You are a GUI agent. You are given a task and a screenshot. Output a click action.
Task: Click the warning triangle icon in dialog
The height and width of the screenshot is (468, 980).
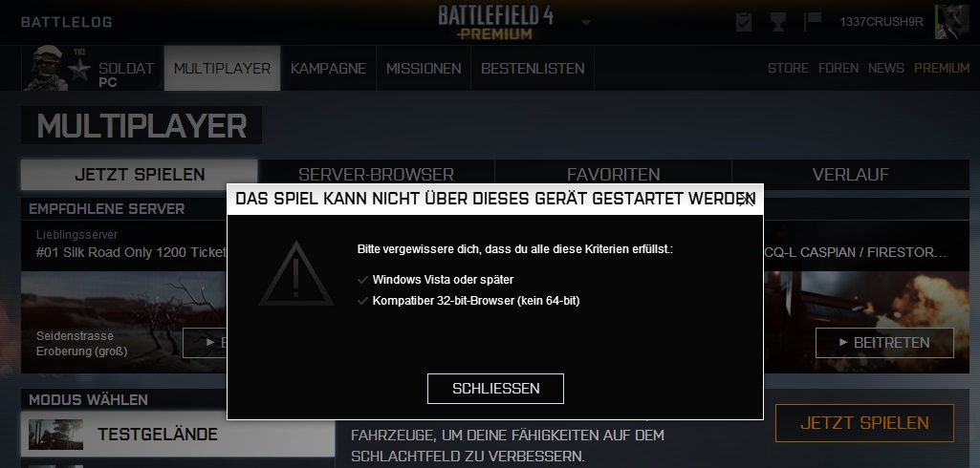296,275
